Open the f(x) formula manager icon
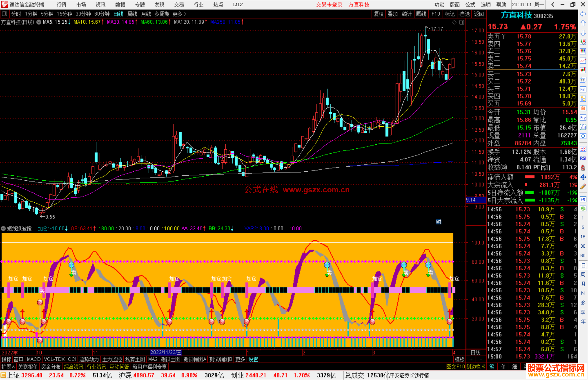588x380 pixels. (x=583, y=127)
